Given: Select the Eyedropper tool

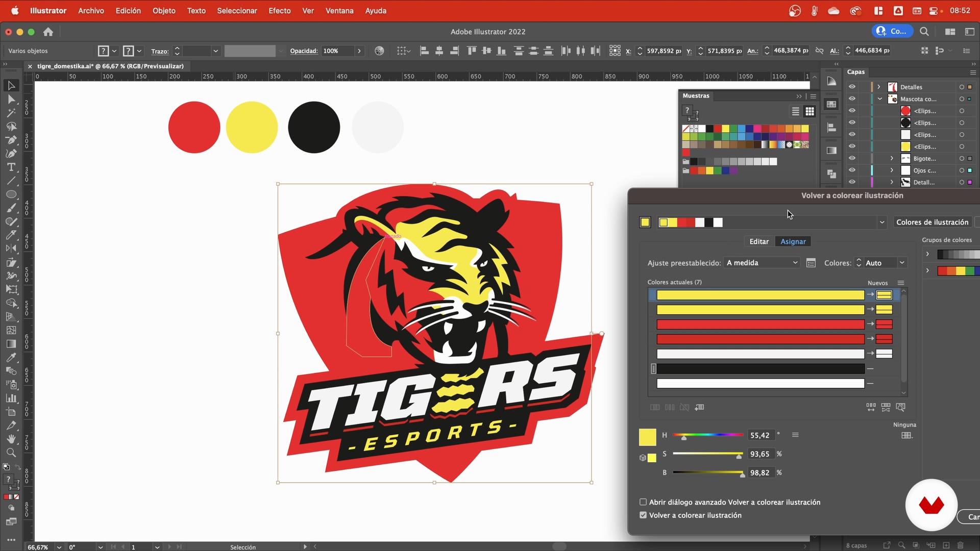Looking at the screenshot, I should coord(11,357).
